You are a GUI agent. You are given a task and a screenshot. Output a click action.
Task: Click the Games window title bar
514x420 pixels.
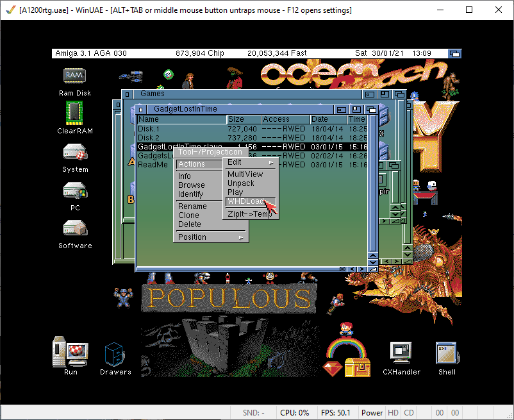click(247, 94)
